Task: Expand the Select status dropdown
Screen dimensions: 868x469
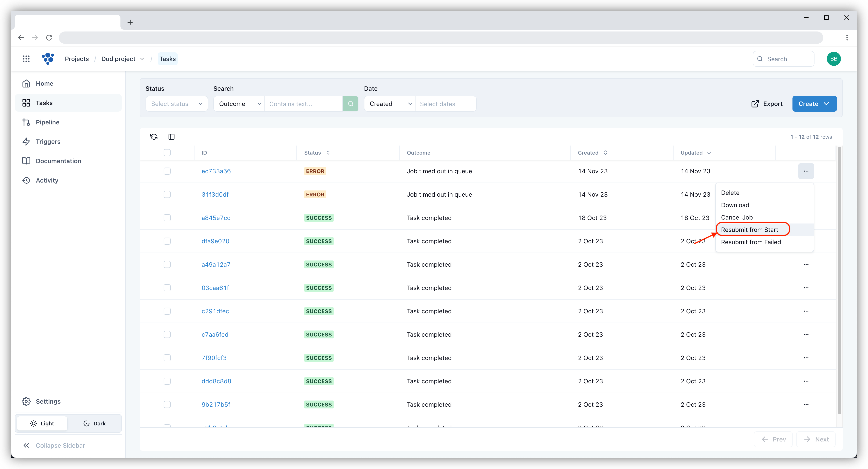Action: tap(177, 104)
